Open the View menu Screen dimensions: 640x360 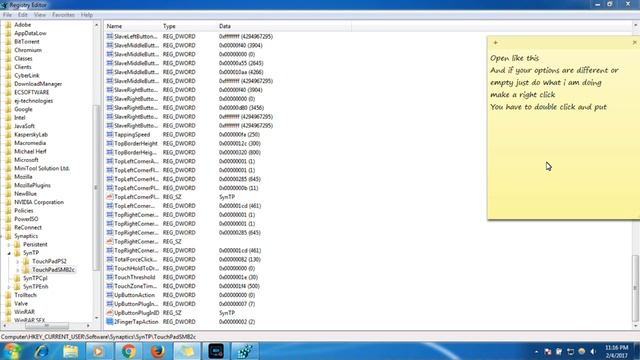pos(40,15)
